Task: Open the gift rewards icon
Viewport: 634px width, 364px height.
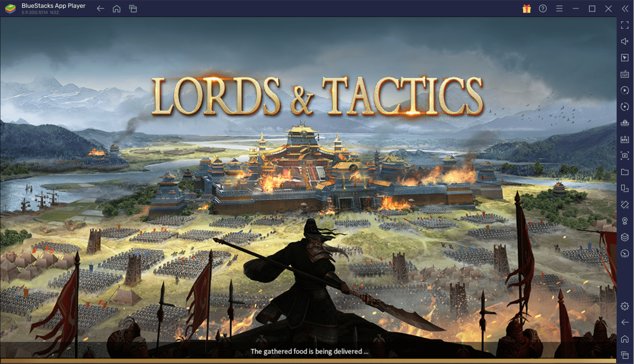Action: (527, 9)
